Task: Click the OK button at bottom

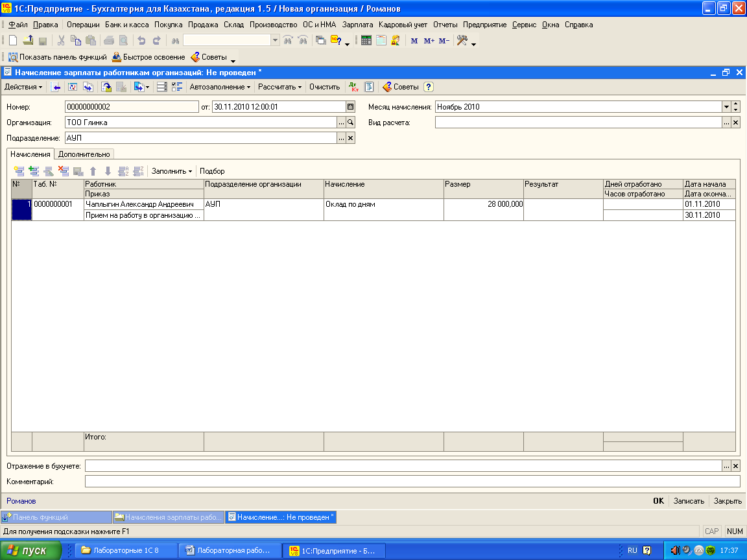Action: click(x=658, y=501)
